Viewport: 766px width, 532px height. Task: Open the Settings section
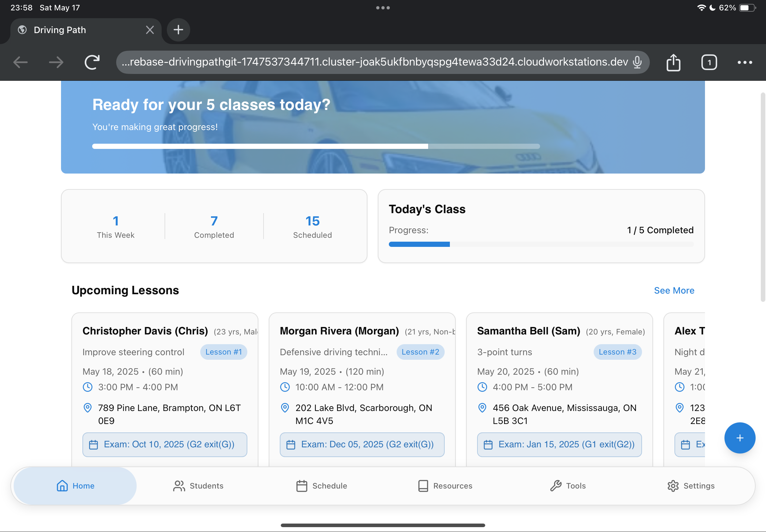click(691, 486)
